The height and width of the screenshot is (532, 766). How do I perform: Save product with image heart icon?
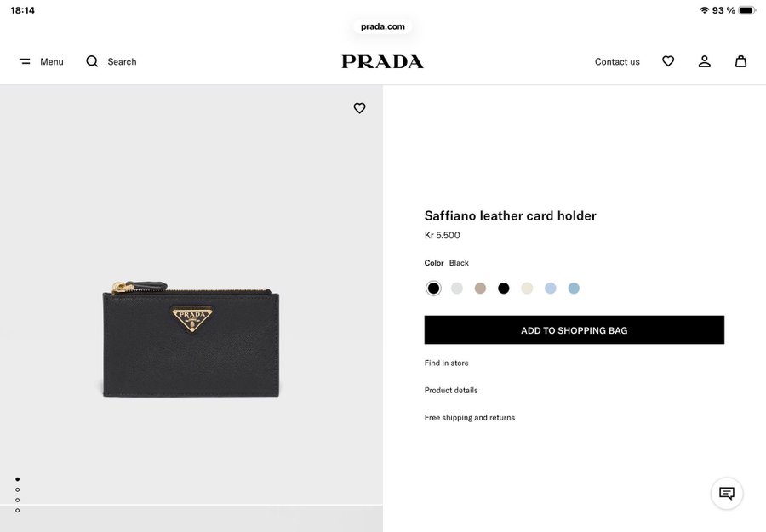point(360,108)
